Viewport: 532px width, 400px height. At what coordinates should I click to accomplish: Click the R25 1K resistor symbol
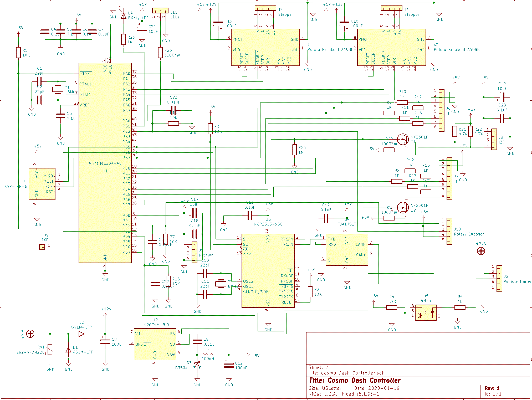tap(124, 39)
